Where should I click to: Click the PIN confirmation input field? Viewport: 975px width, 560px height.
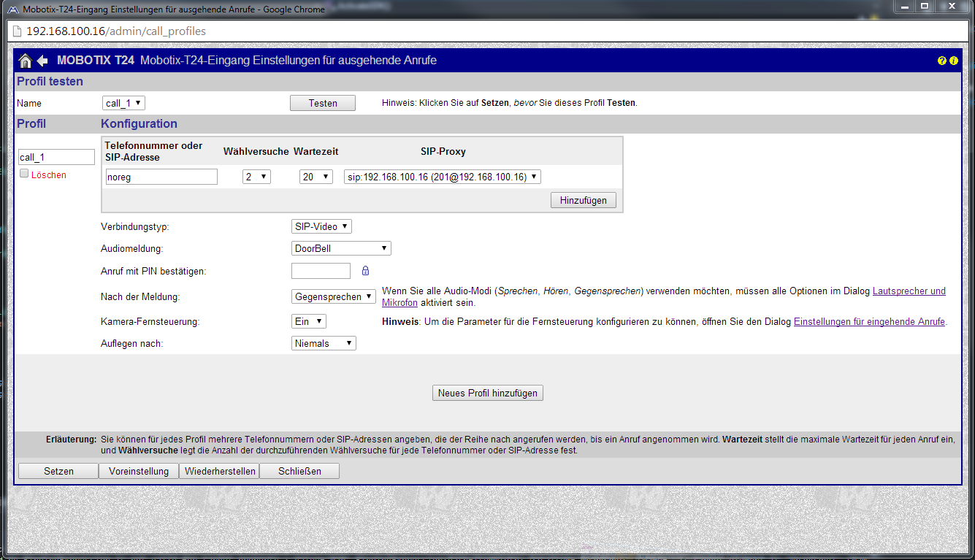[321, 271]
